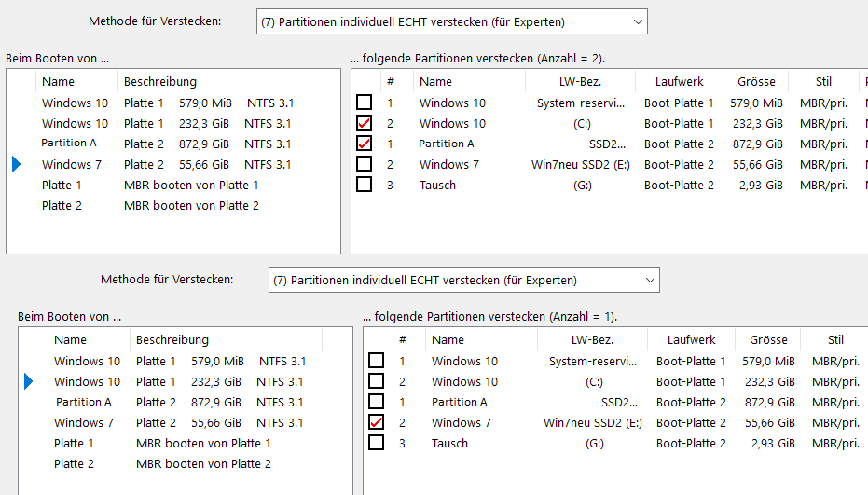This screenshot has width=868, height=495.
Task: Sort Anzahl = 2 table by Grösse column
Action: pyautogui.click(x=756, y=81)
